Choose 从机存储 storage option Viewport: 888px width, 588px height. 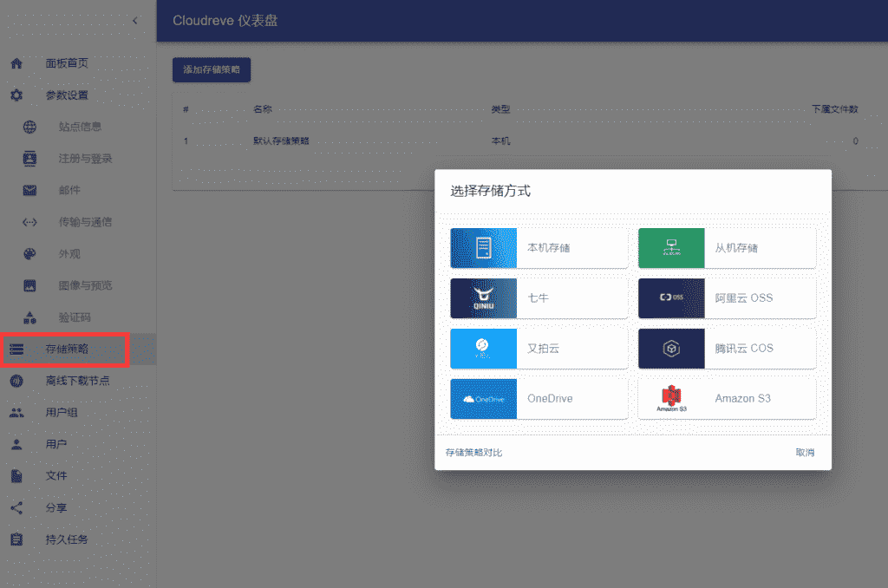(x=728, y=248)
